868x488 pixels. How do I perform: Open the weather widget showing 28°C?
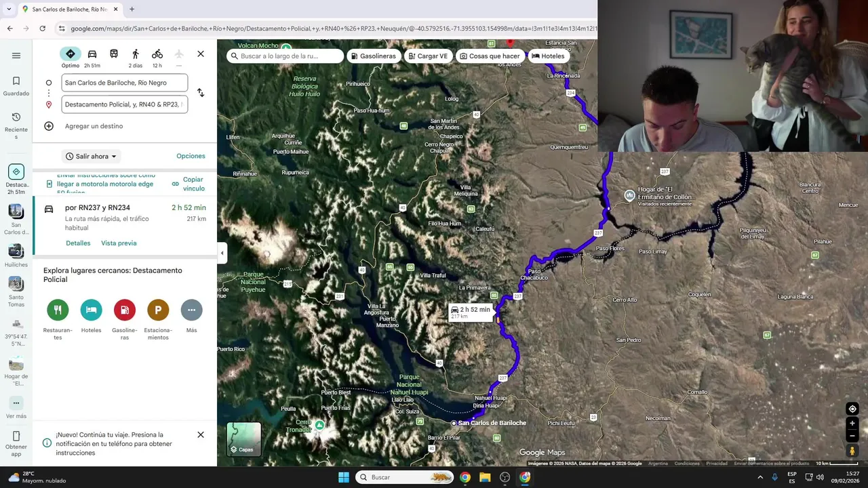point(38,477)
